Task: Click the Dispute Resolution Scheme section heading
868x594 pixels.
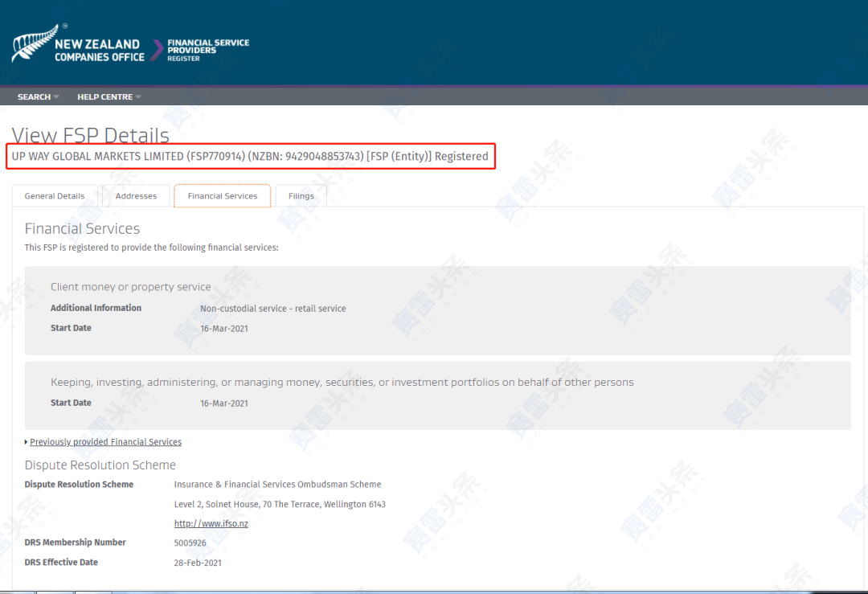Action: (100, 465)
